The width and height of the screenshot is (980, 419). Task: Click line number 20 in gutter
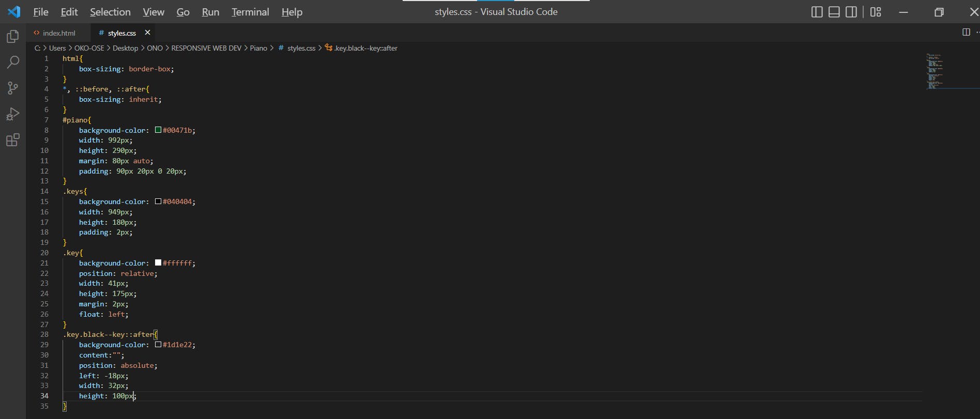pyautogui.click(x=44, y=253)
